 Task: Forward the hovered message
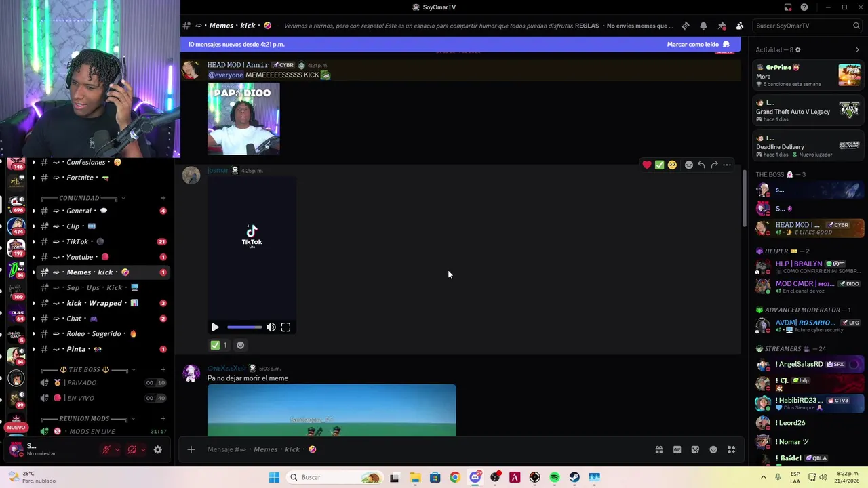(714, 165)
